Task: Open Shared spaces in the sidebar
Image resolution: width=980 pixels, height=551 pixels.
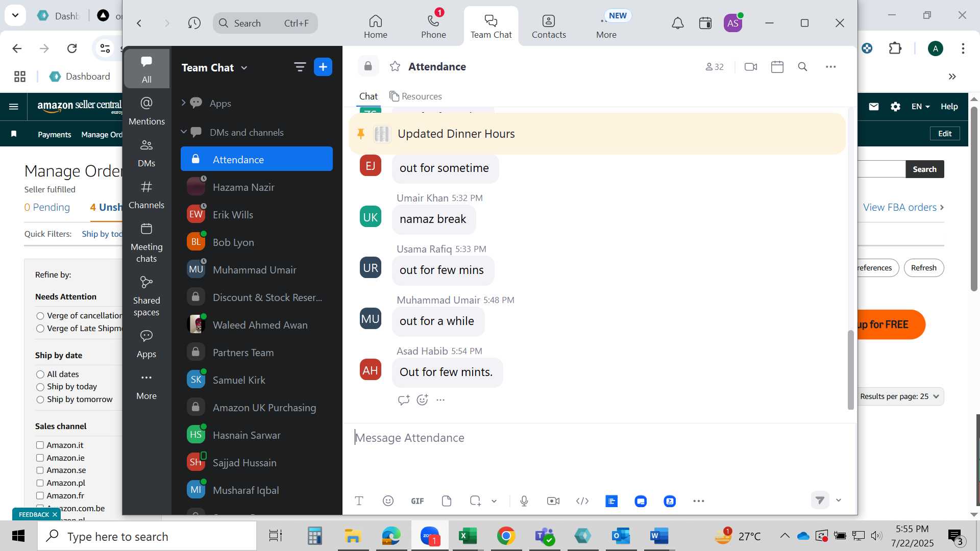Action: [x=146, y=296]
